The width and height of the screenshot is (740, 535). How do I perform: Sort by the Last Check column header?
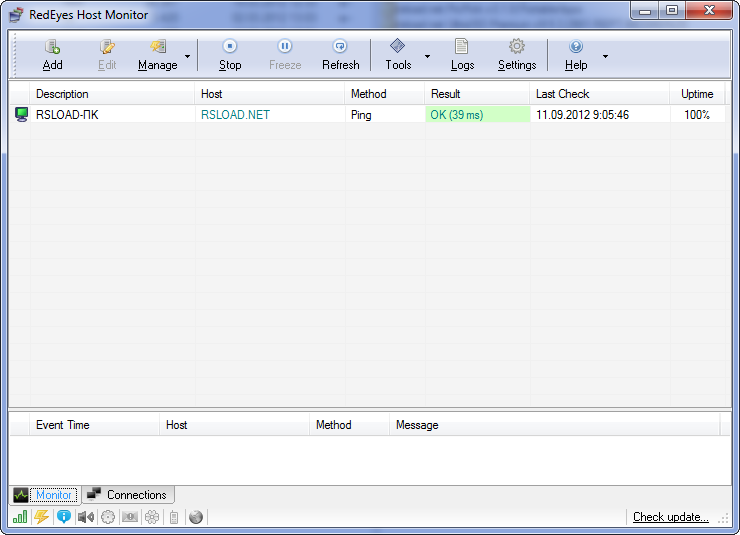[x=599, y=94]
